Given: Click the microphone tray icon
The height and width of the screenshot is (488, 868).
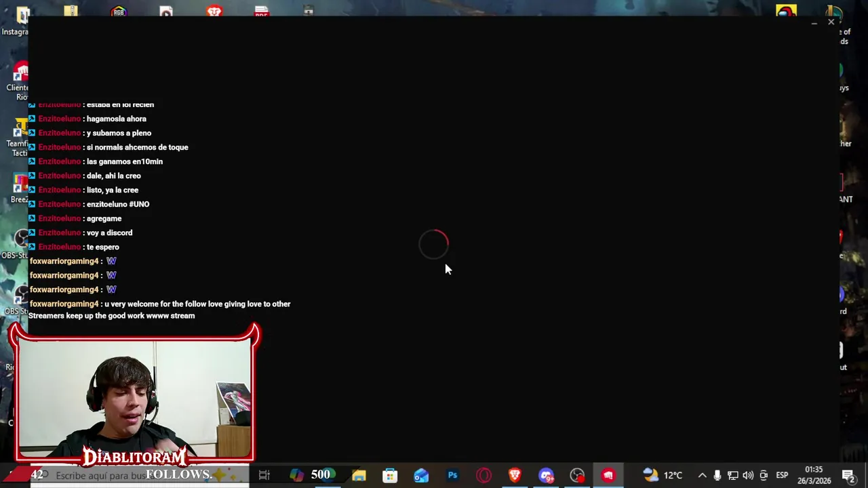Looking at the screenshot, I should 717,475.
